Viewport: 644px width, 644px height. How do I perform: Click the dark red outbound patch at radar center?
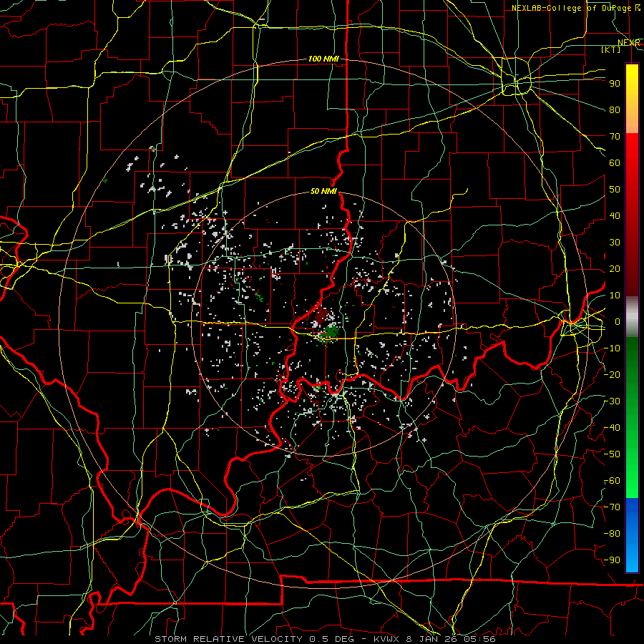[321, 316]
